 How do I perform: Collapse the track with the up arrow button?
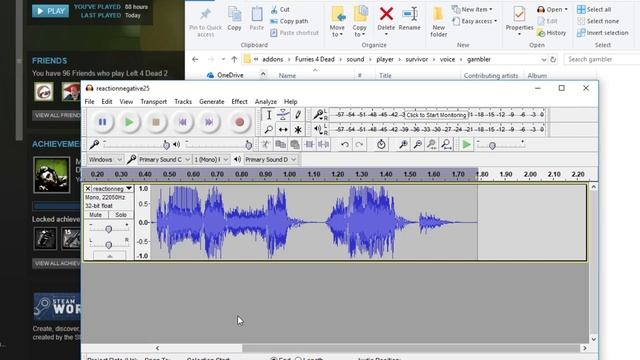(109, 256)
